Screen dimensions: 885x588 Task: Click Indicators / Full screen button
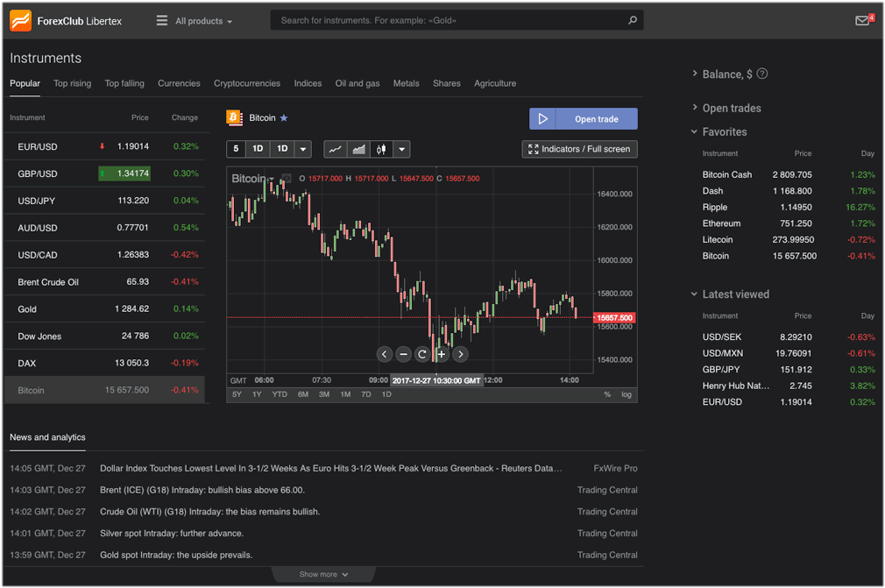pos(579,149)
